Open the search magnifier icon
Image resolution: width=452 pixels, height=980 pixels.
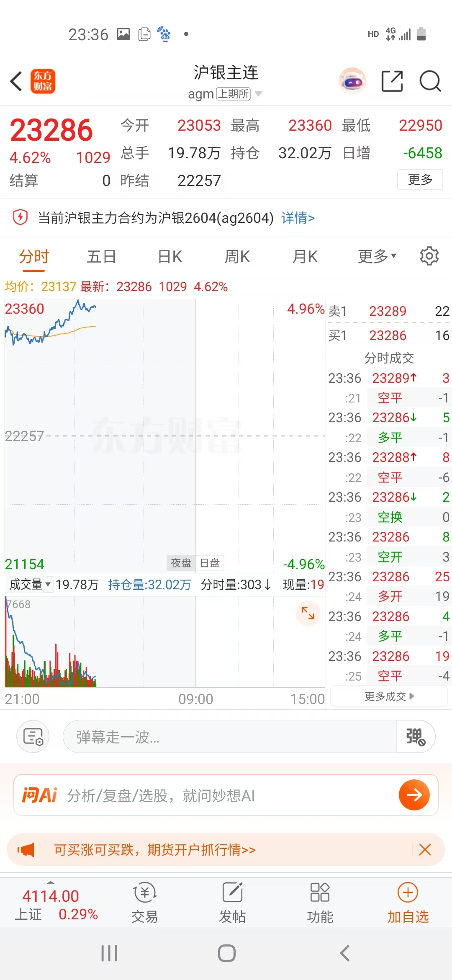tap(430, 81)
